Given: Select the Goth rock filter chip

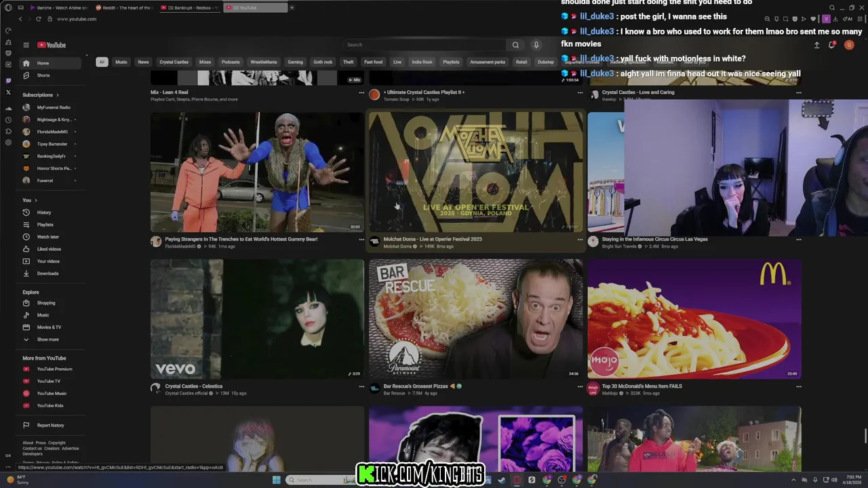Looking at the screenshot, I should click(x=323, y=62).
